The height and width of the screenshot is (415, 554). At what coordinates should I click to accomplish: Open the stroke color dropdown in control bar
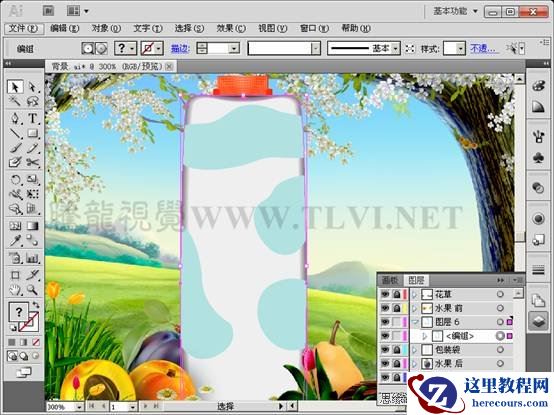tap(159, 48)
